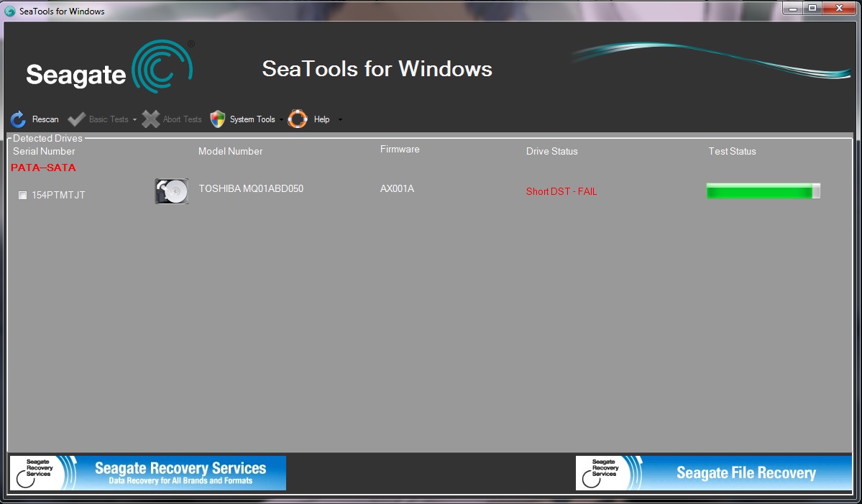Select serial number 154PTMTJT text
This screenshot has width=862, height=504.
point(58,195)
